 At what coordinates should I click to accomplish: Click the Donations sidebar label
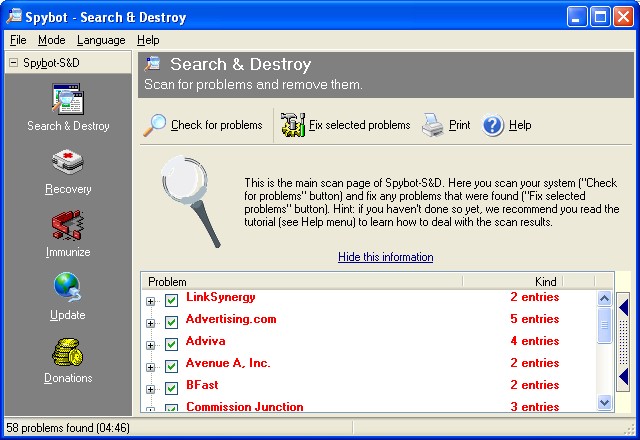click(68, 378)
